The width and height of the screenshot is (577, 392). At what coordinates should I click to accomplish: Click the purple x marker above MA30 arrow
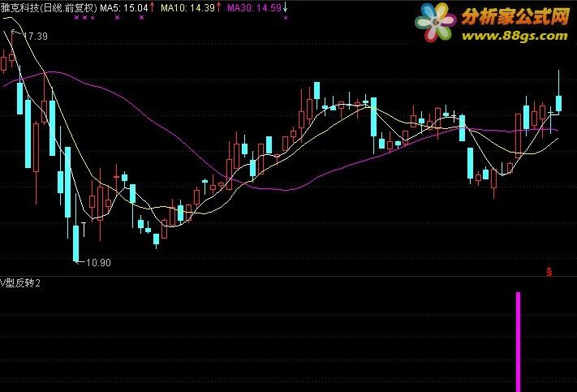point(286,17)
